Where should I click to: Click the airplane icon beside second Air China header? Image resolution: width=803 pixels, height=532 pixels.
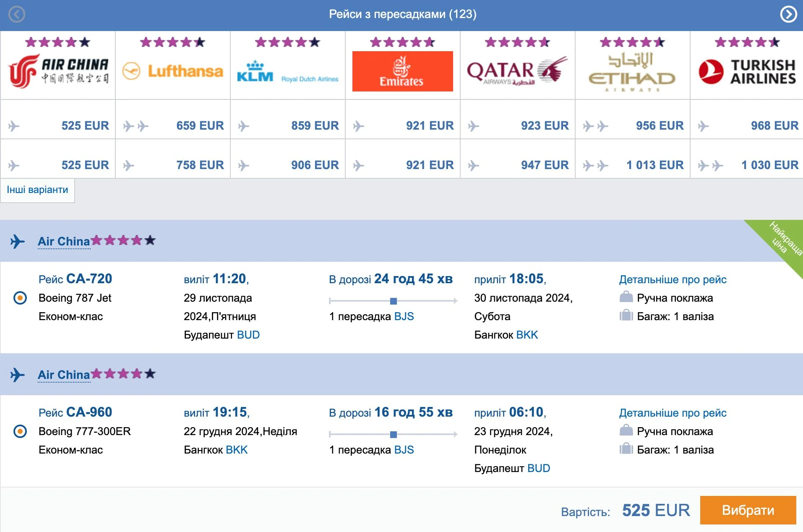[17, 375]
